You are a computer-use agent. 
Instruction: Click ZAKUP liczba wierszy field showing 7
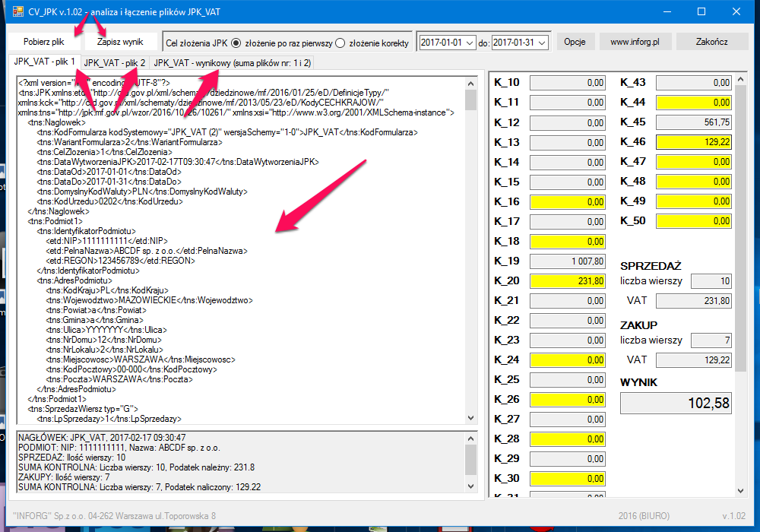711,340
